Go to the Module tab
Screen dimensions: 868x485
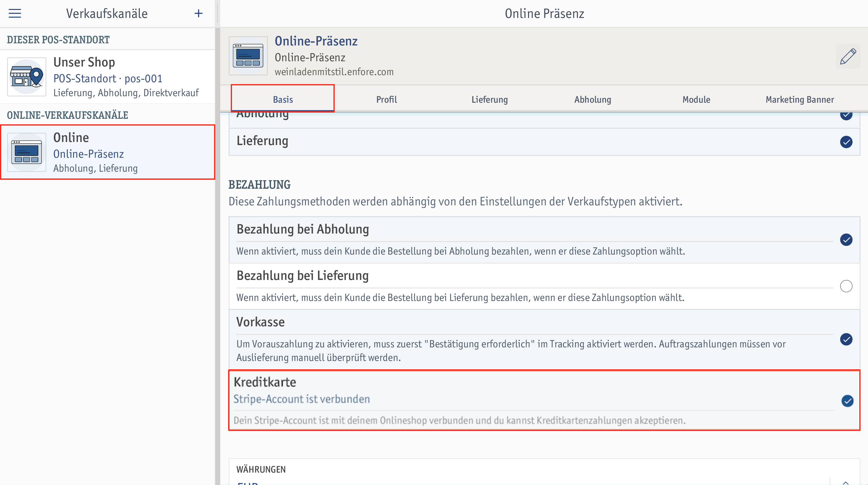696,99
